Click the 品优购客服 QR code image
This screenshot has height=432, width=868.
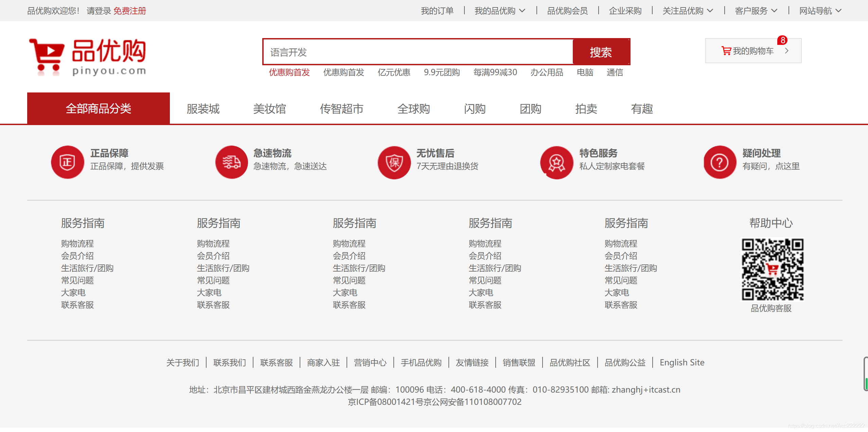(772, 269)
